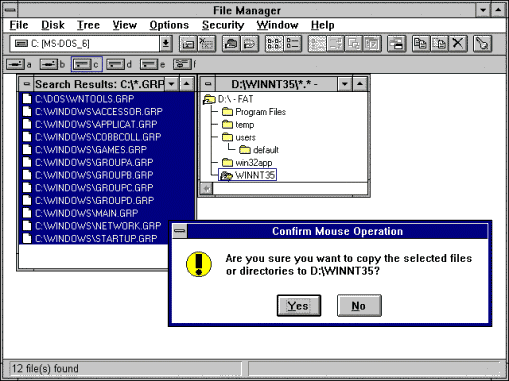This screenshot has height=381, width=509.
Task: Click the file icon beside C:\WINDOWS\MAIN.GRP
Action: click(x=27, y=213)
